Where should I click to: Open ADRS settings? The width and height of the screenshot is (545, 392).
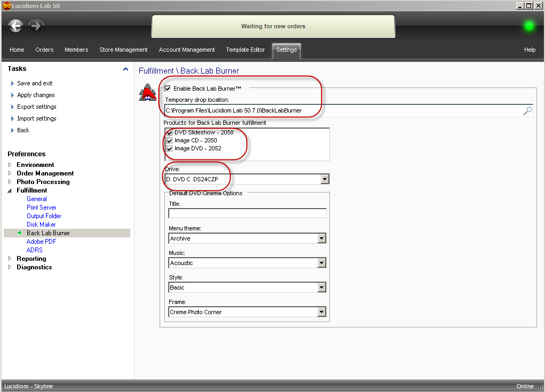tap(34, 250)
